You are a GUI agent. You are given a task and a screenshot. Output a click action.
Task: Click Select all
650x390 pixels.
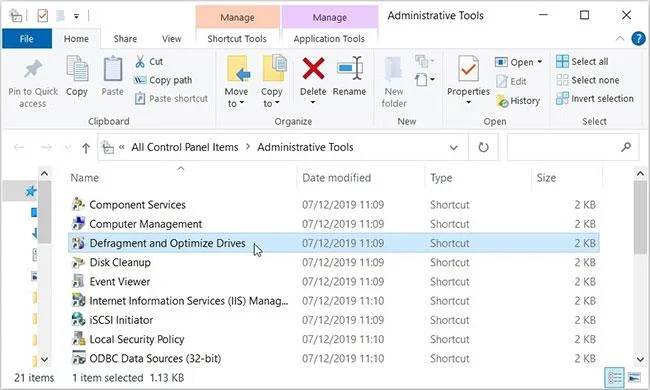[x=582, y=61]
